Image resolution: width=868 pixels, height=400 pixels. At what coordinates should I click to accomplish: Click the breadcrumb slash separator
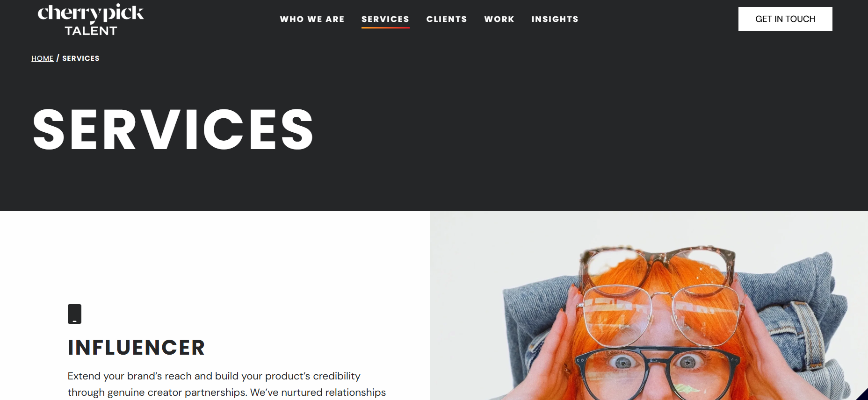pos(58,58)
